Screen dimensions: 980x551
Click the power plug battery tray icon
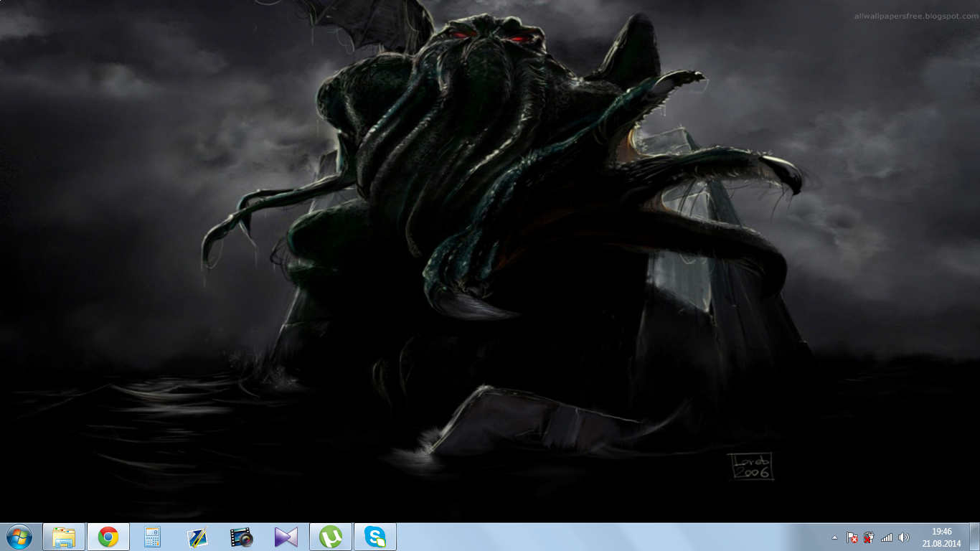(869, 537)
